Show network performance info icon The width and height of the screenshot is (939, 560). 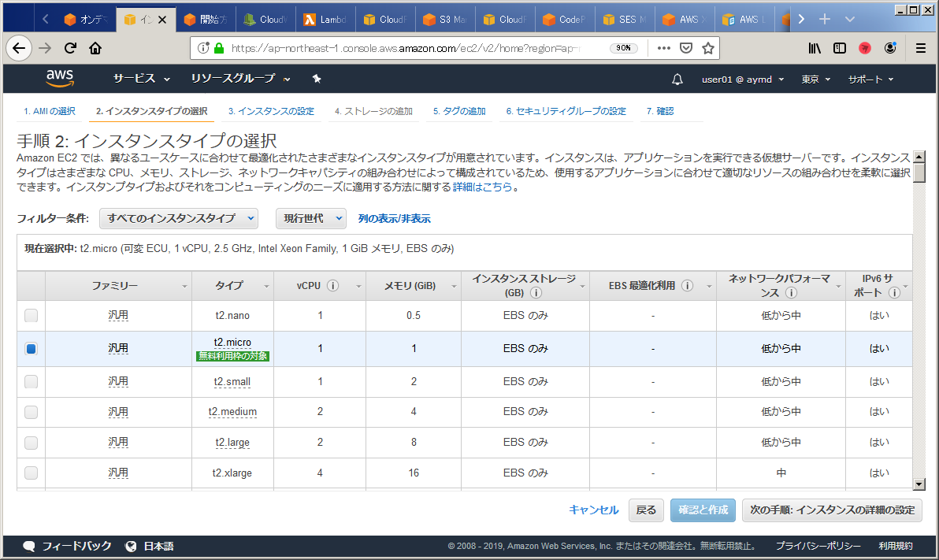click(x=791, y=293)
